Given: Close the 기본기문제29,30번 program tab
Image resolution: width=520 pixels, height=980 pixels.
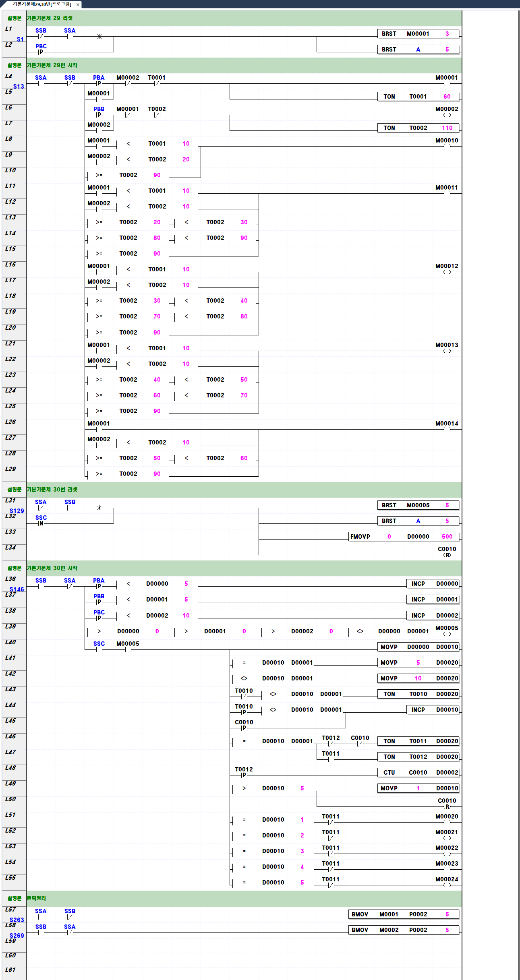Looking at the screenshot, I should click(x=78, y=5).
